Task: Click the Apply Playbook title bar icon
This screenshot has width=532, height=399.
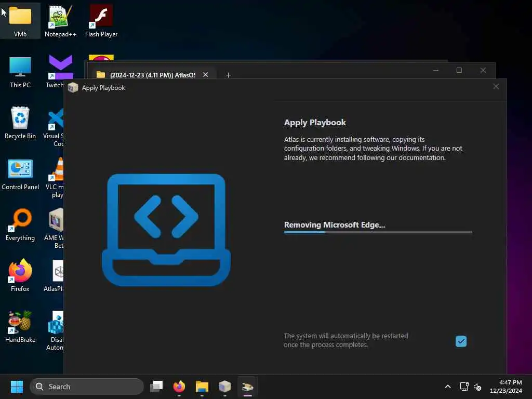Action: point(73,87)
